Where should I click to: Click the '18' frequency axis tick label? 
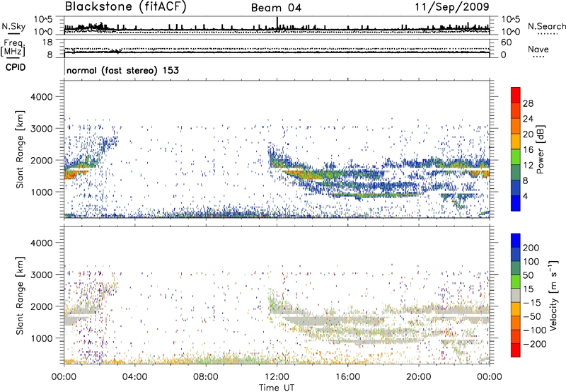click(47, 42)
